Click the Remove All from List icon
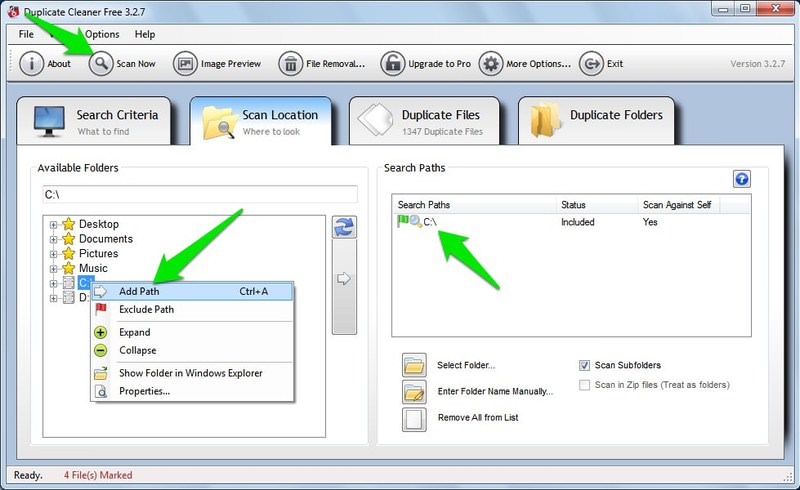Viewport: 800px width, 490px height. (414, 419)
